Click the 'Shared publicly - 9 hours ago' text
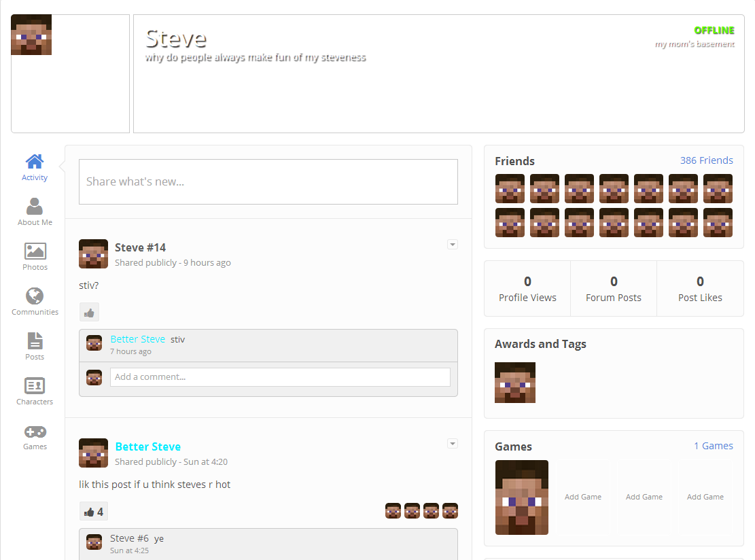This screenshot has height=560, width=755. coord(173,262)
